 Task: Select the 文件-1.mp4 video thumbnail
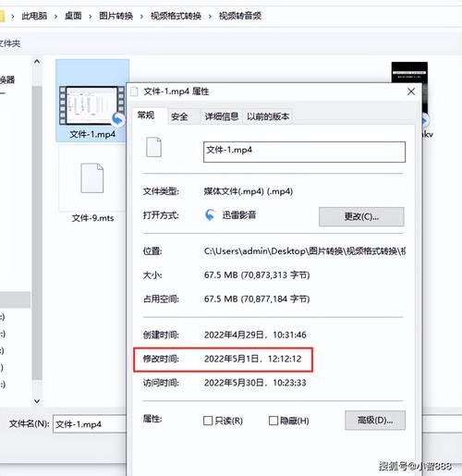tap(91, 105)
